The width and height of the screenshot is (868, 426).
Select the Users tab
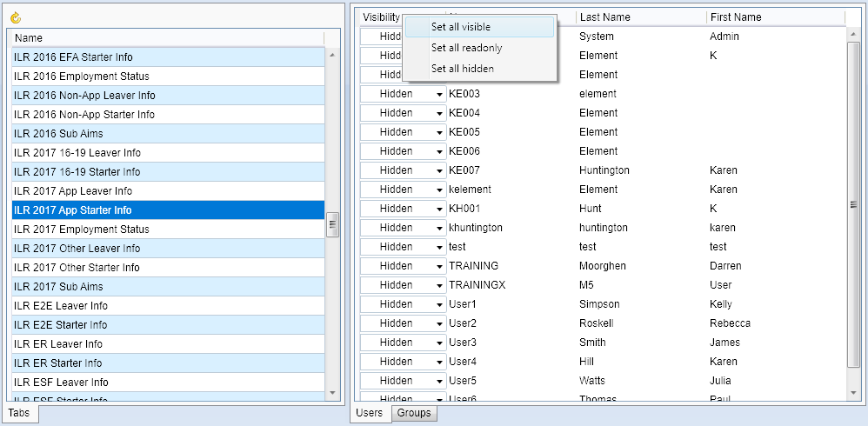[370, 413]
